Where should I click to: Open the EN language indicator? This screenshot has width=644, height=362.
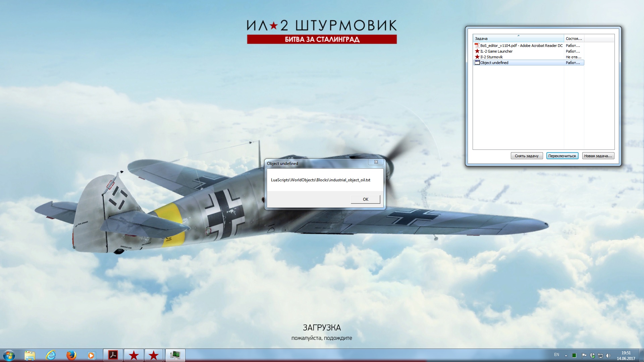[556, 355]
